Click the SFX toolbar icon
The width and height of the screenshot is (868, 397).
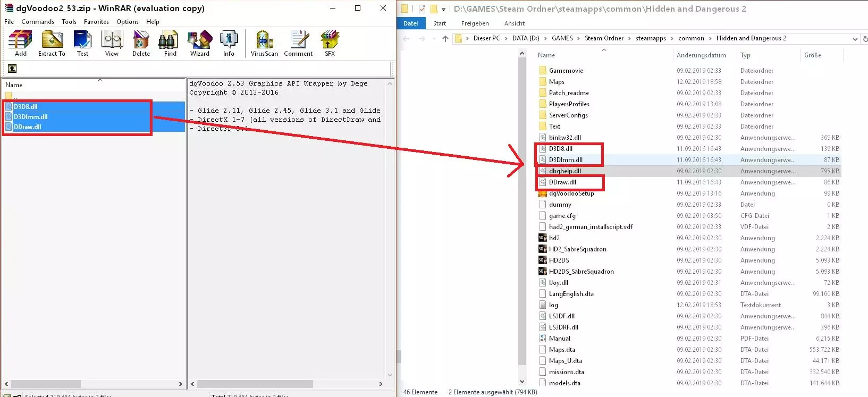click(x=330, y=43)
